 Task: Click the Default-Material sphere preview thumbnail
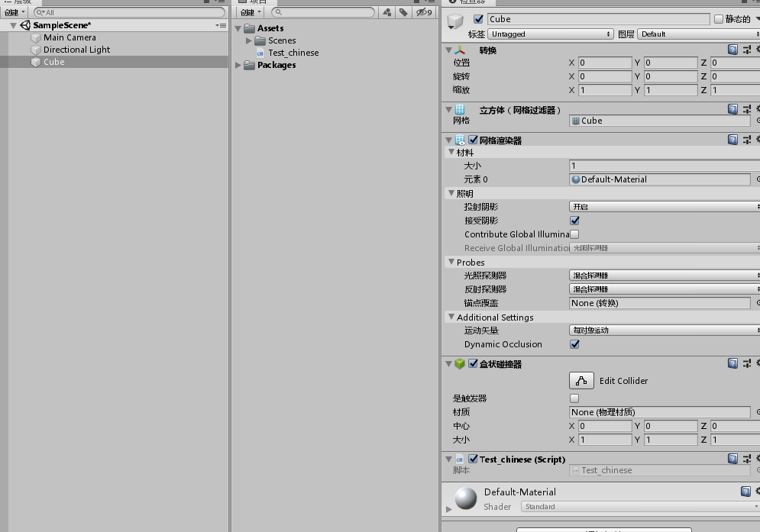[466, 498]
